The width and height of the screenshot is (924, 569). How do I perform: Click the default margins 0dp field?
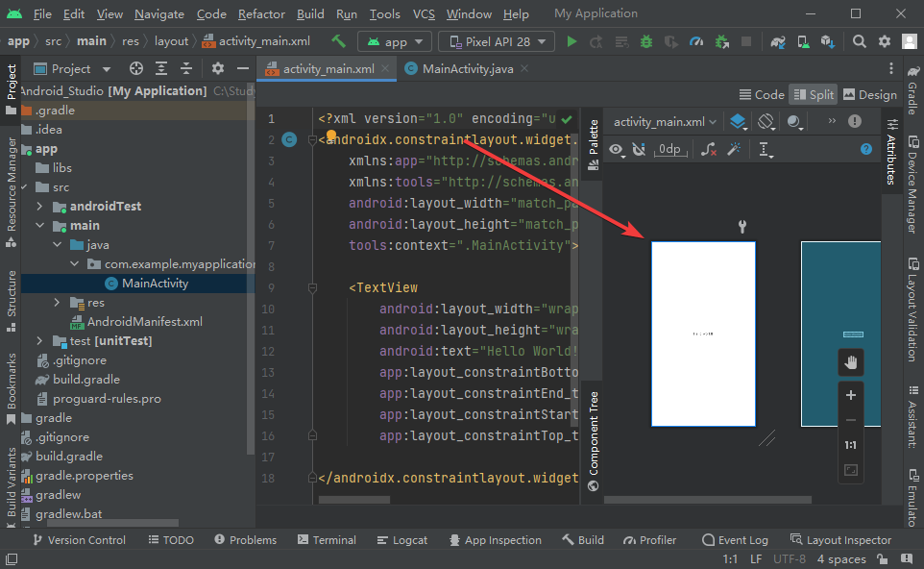click(x=670, y=150)
